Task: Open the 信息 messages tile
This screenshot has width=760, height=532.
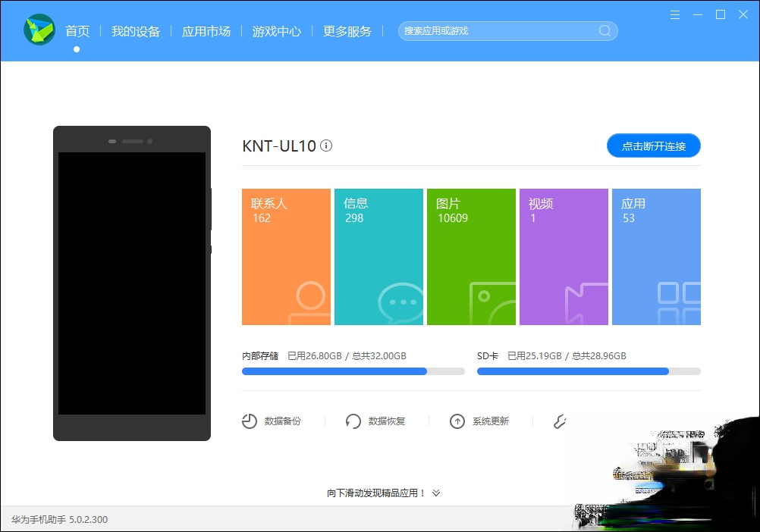Action: point(378,256)
